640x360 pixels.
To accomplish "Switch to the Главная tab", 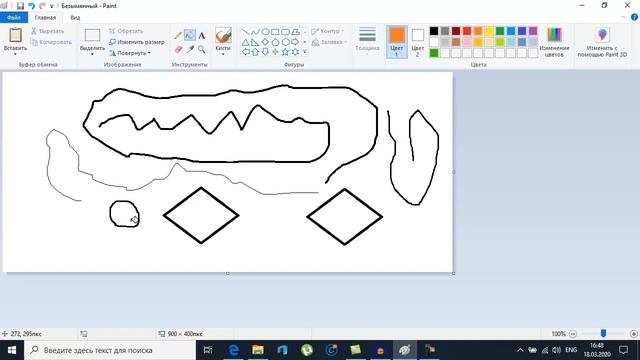I will (45, 18).
